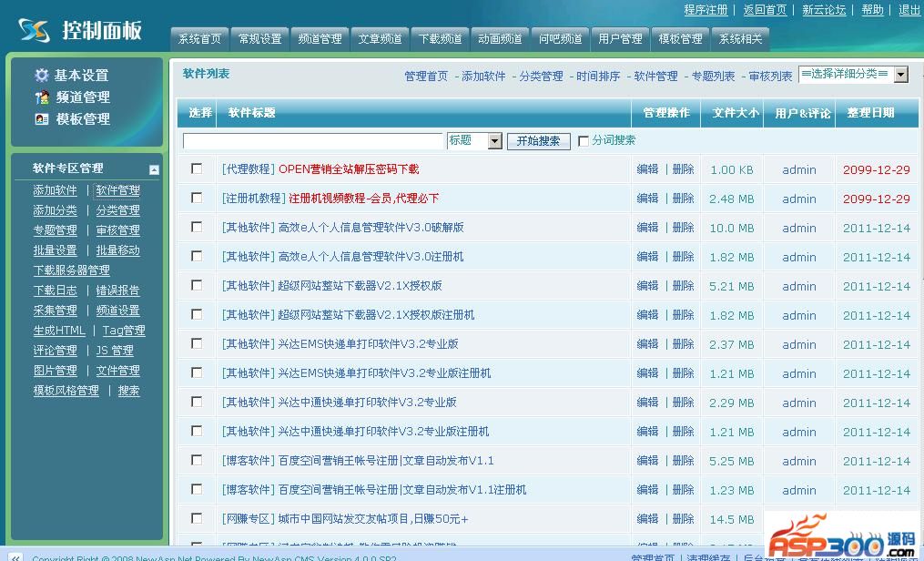Open 下载服务器管理 in sidebar
Image resolution: width=924 pixels, height=561 pixels.
pyautogui.click(x=72, y=270)
